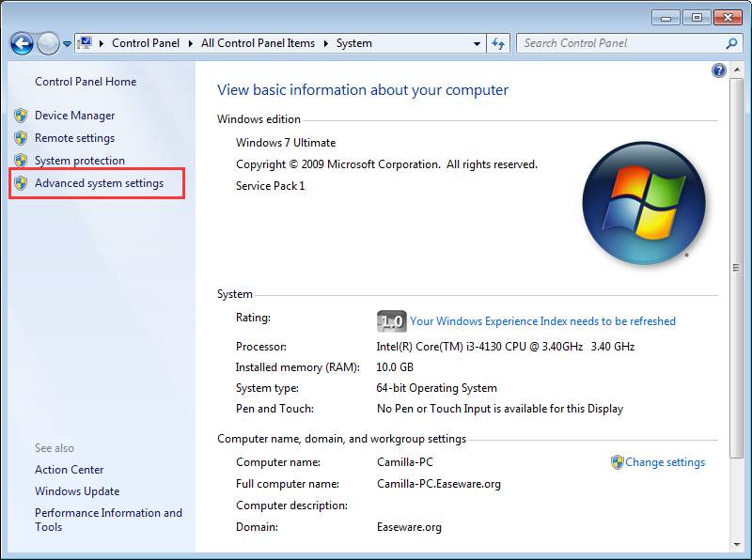
Task: Open Help using the question mark icon
Action: click(718, 70)
